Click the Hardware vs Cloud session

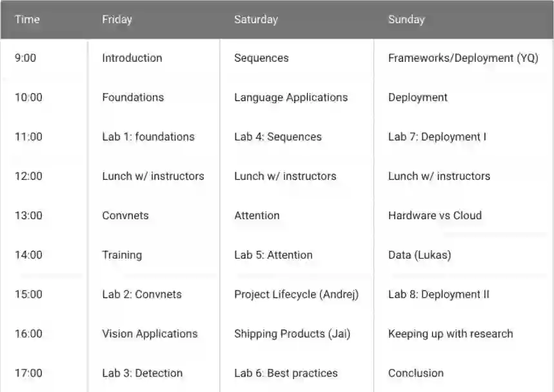coord(435,215)
